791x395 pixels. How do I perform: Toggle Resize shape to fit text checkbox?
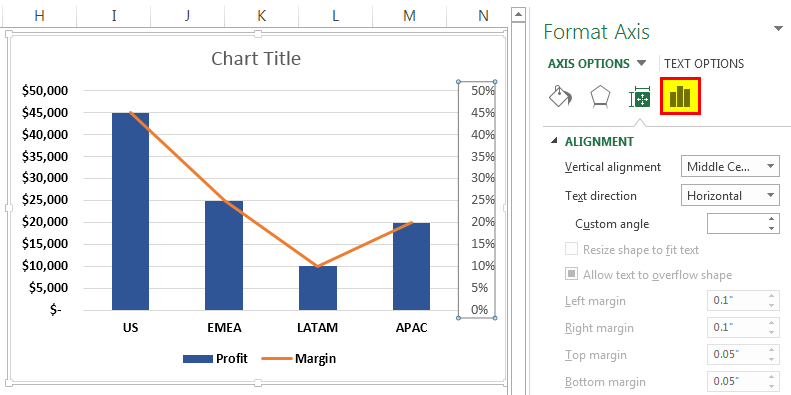[x=571, y=249]
